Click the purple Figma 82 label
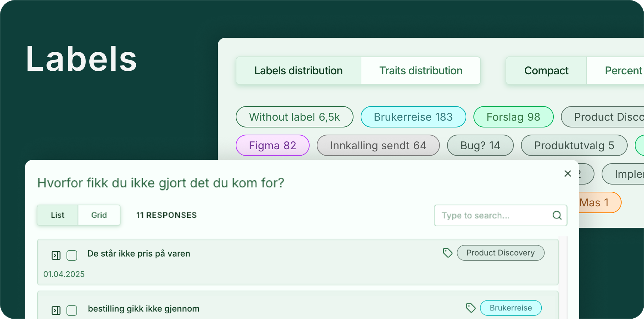 click(273, 145)
